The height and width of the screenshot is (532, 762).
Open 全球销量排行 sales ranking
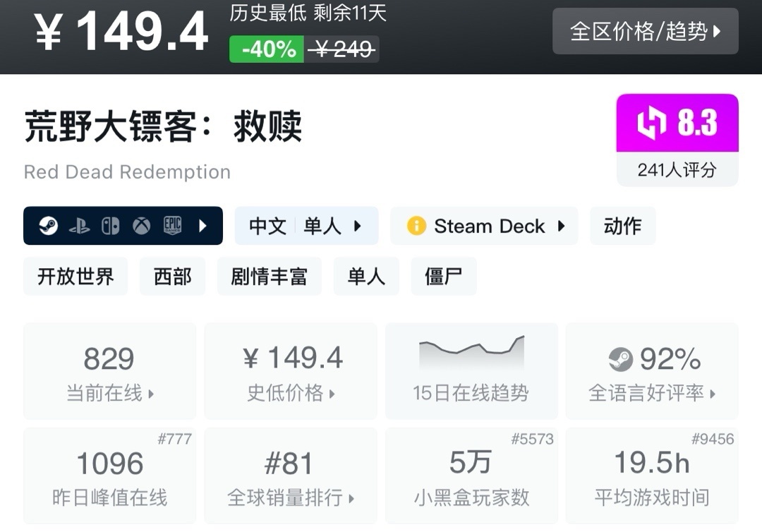click(x=290, y=476)
